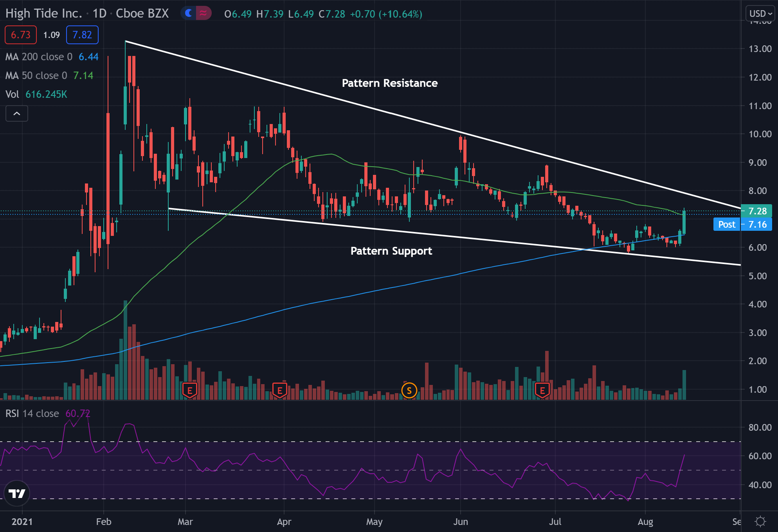Click the 7.28 current price label
778x532 pixels.
click(x=757, y=211)
